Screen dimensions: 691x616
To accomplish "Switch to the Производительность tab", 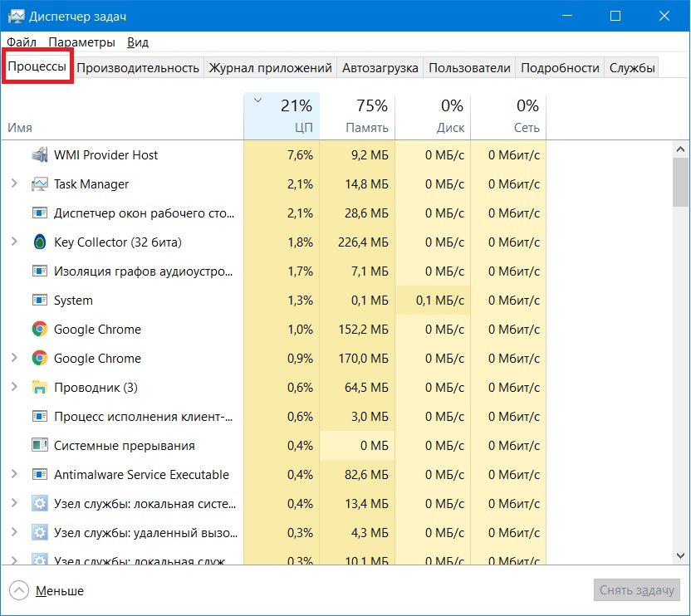I will pyautogui.click(x=138, y=68).
